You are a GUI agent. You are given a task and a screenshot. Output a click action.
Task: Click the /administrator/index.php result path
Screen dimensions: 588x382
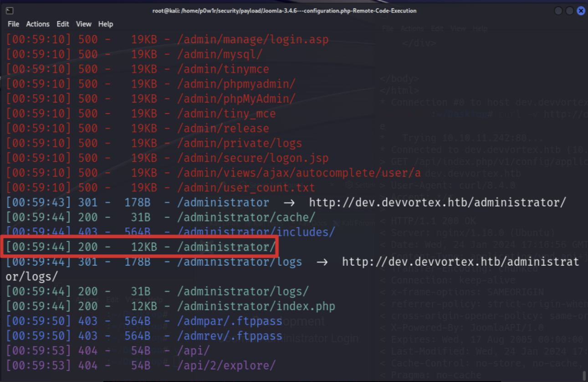256,306
